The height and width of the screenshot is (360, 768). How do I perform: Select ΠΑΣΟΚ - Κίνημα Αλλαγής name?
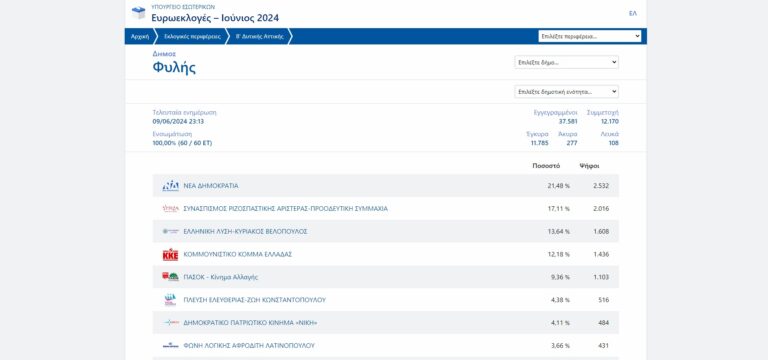coord(220,277)
